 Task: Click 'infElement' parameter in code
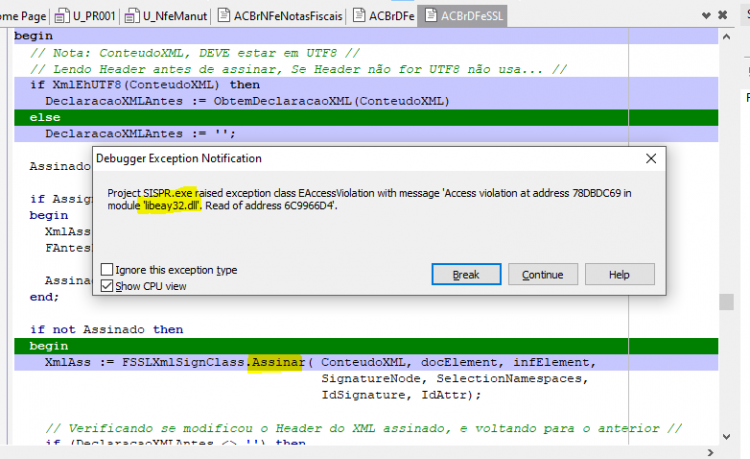click(x=551, y=362)
